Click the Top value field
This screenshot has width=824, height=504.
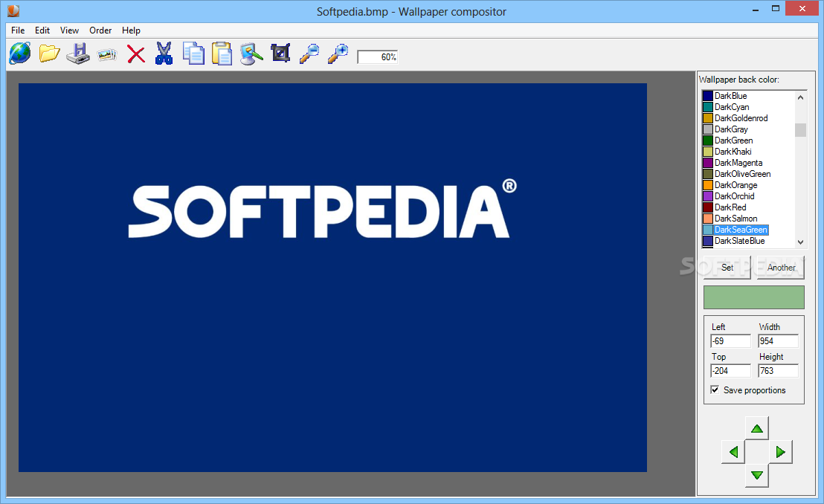730,370
